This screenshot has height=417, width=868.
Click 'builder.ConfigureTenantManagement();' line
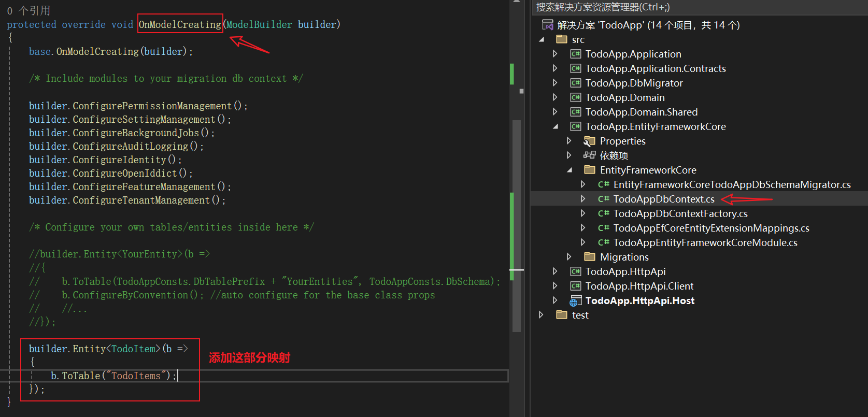pos(127,200)
